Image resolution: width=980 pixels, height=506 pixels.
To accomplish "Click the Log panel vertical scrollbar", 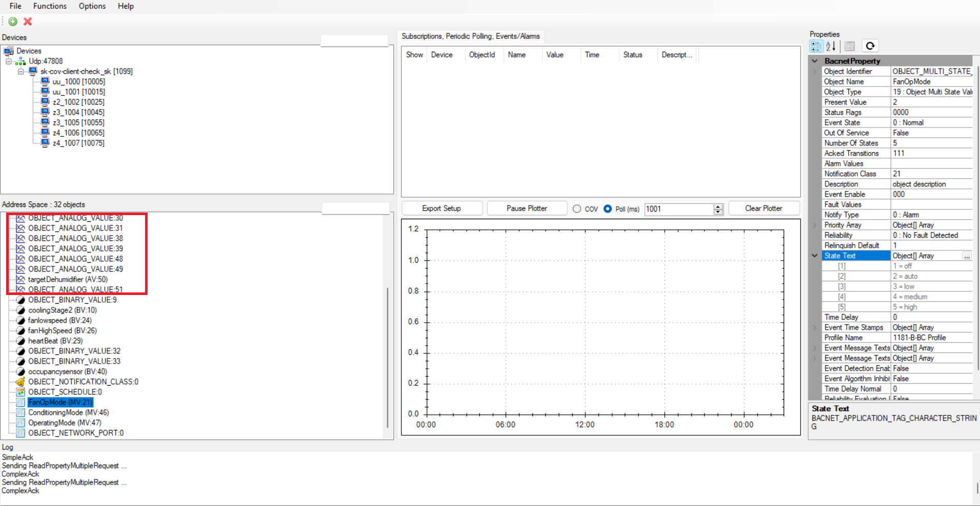I will tap(977, 488).
